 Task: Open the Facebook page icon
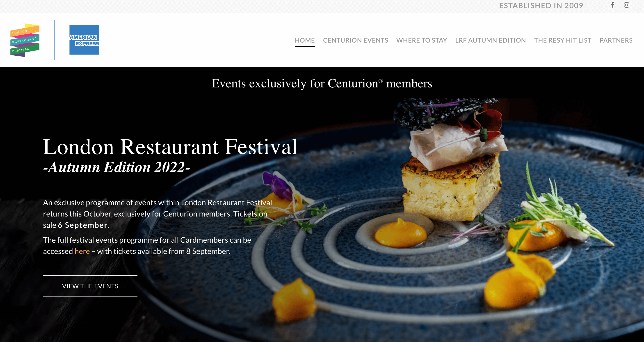pos(612,5)
